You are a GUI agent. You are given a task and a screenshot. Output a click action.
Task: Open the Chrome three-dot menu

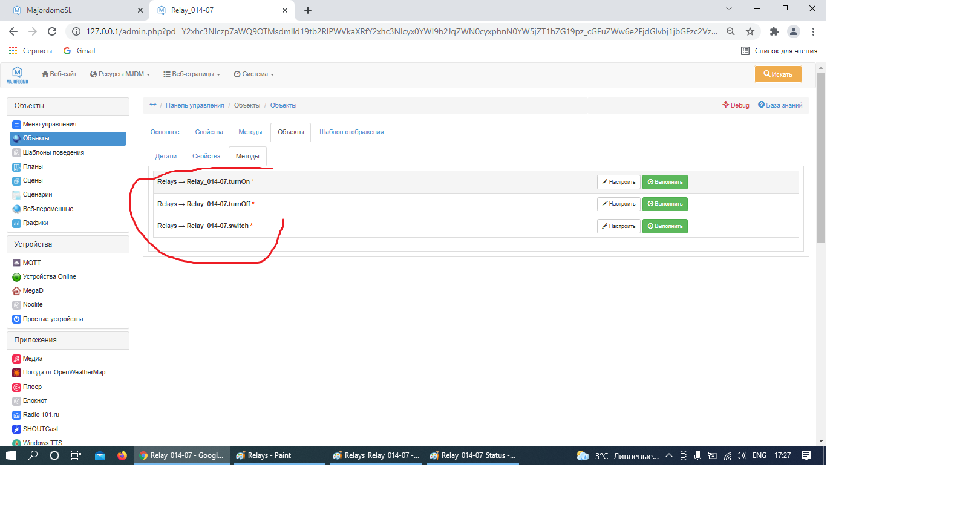coord(813,31)
